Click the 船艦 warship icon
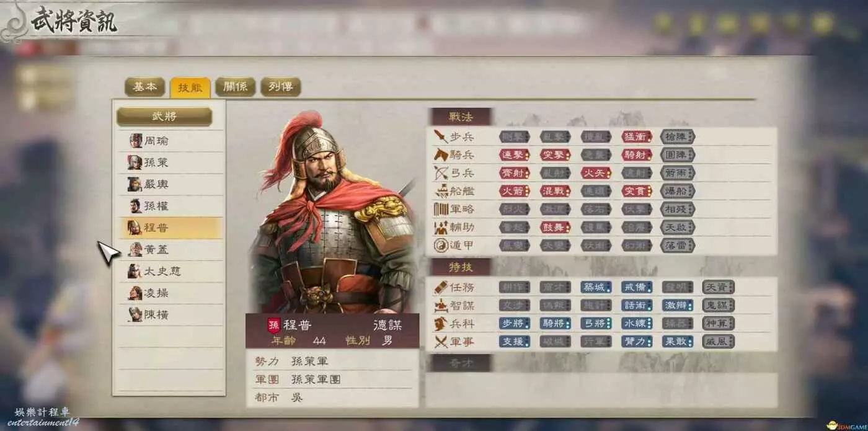 440,191
